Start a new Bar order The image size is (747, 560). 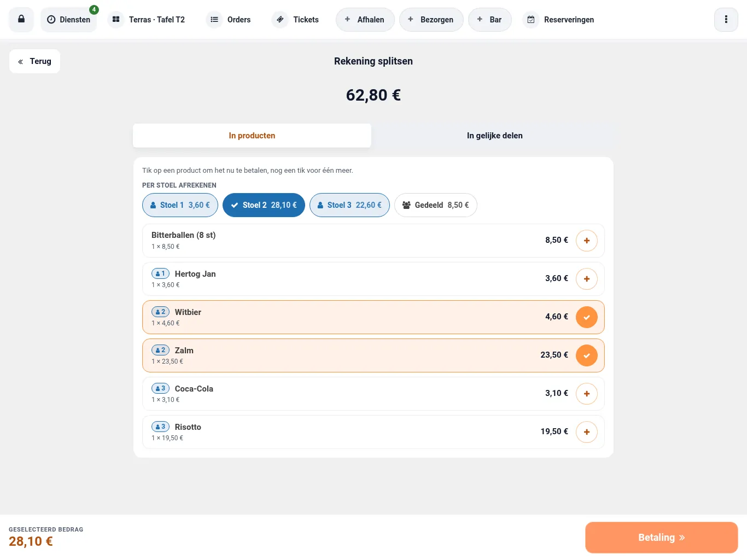click(489, 20)
